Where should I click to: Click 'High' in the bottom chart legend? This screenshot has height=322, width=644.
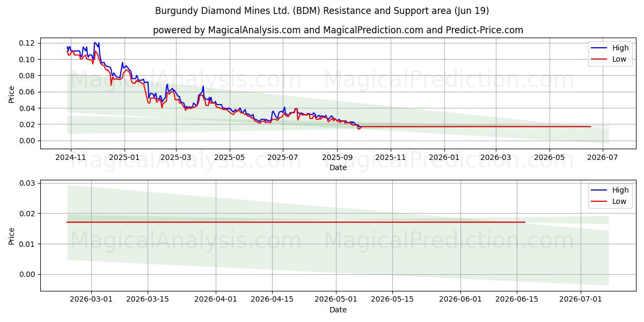point(620,190)
